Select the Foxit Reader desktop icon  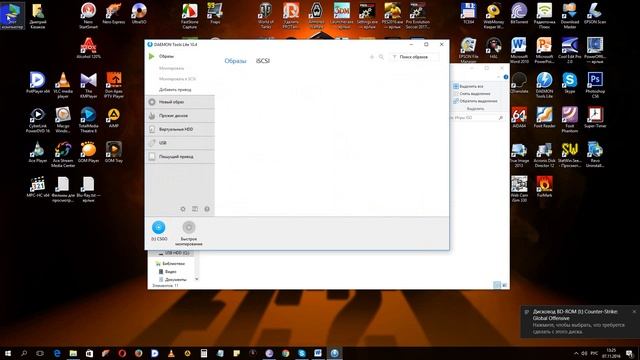point(544,118)
